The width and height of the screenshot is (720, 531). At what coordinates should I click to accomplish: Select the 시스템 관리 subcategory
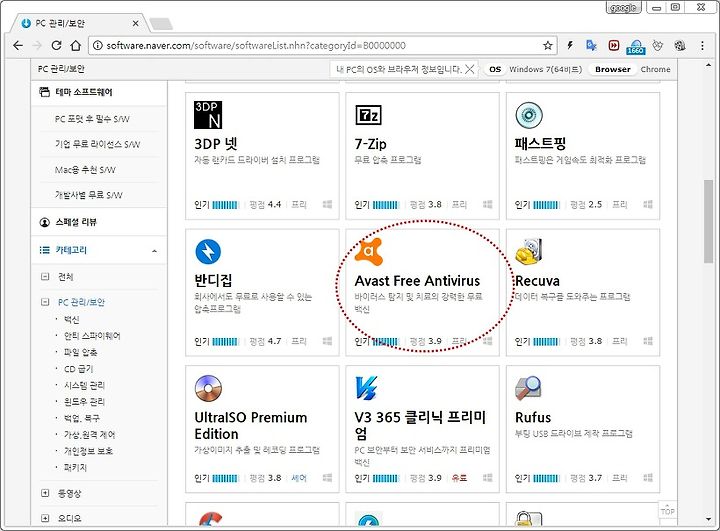click(x=84, y=385)
